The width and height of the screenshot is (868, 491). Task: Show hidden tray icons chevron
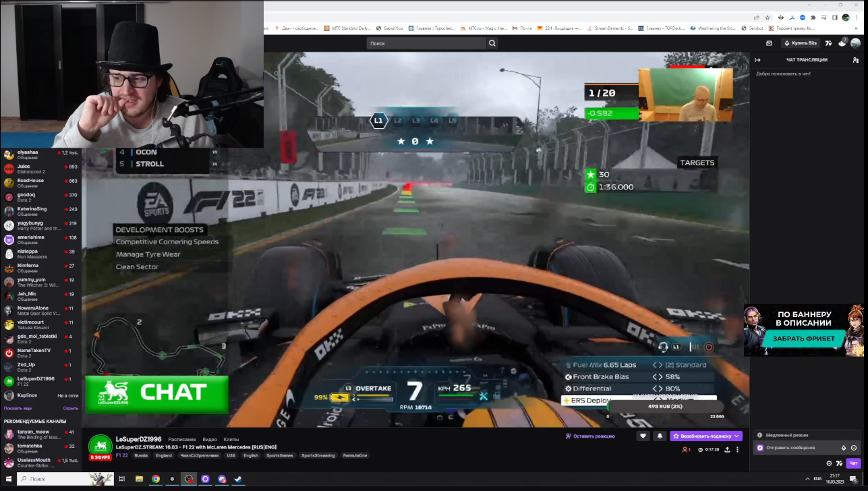[x=807, y=479]
